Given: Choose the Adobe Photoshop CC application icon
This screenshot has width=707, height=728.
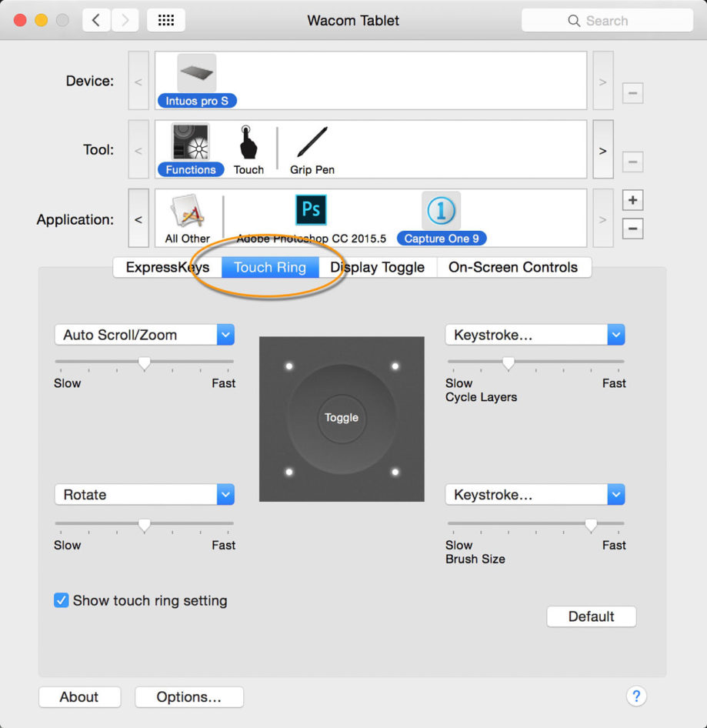Looking at the screenshot, I should (x=311, y=210).
